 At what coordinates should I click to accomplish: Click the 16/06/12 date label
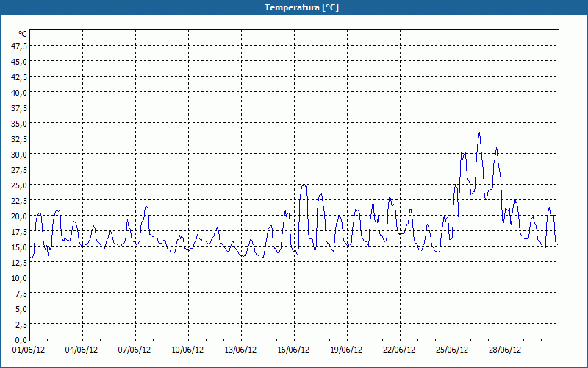pyautogui.click(x=293, y=350)
